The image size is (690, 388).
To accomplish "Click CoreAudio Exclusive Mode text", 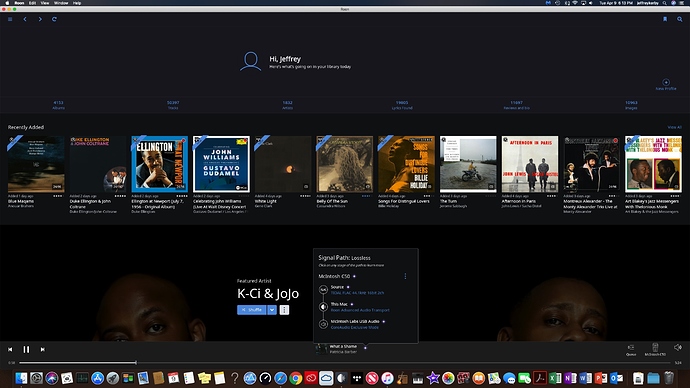I will tap(355, 327).
